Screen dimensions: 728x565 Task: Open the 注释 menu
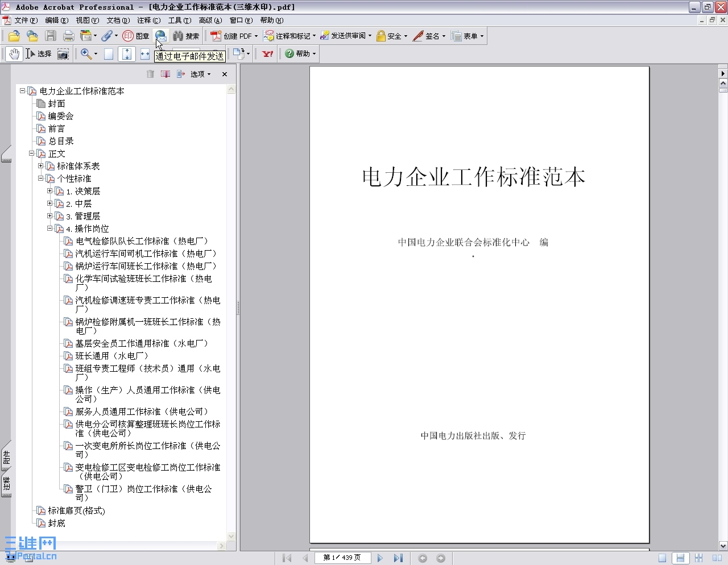click(x=148, y=20)
